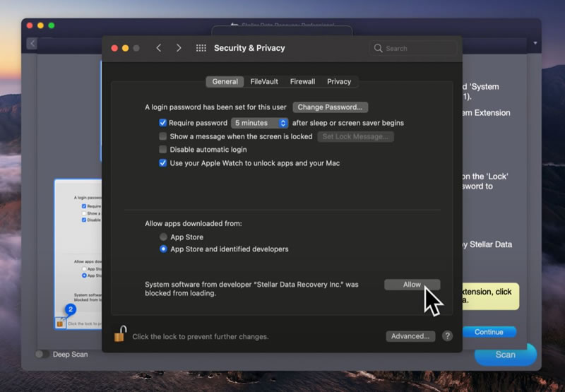The height and width of the screenshot is (392, 565).
Task: Click Change Password button
Action: [330, 107]
